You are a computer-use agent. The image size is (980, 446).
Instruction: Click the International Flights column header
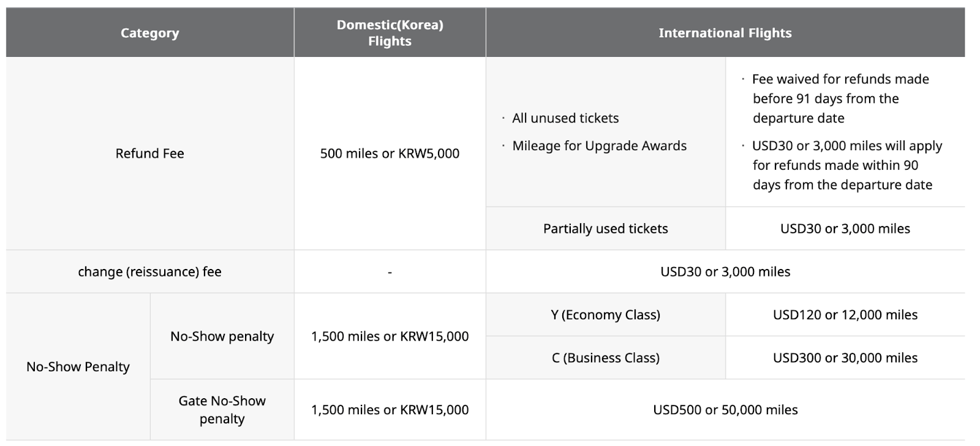pyautogui.click(x=725, y=33)
